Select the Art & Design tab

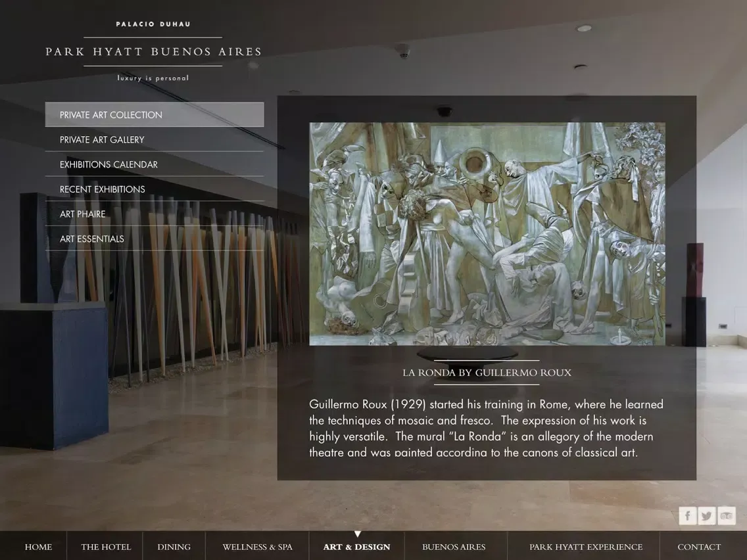click(356, 547)
